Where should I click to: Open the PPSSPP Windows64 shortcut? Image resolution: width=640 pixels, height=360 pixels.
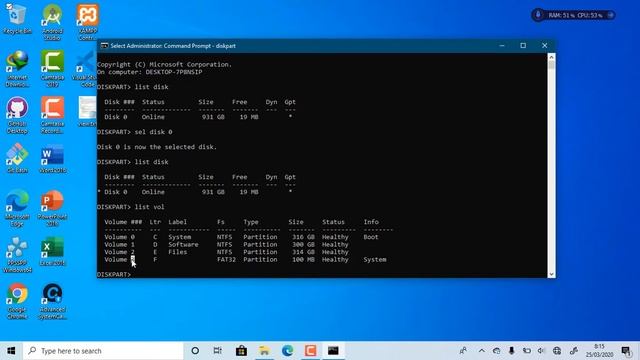17,255
